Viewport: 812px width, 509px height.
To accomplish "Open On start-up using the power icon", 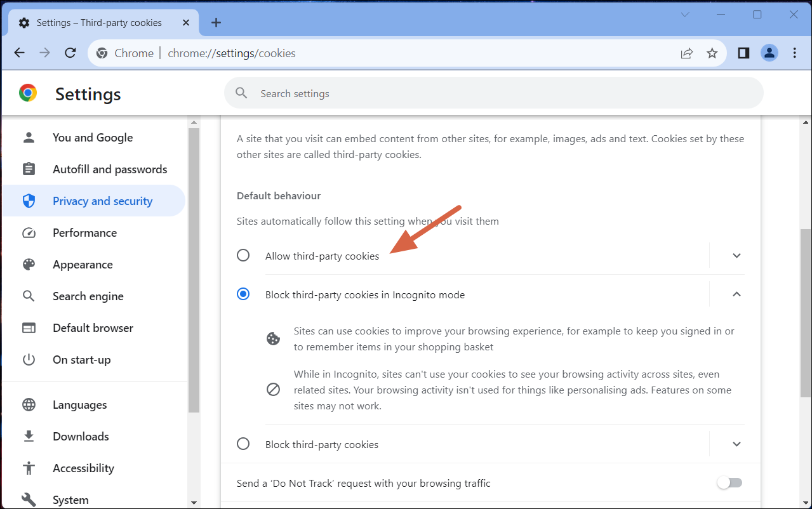I will [x=29, y=359].
